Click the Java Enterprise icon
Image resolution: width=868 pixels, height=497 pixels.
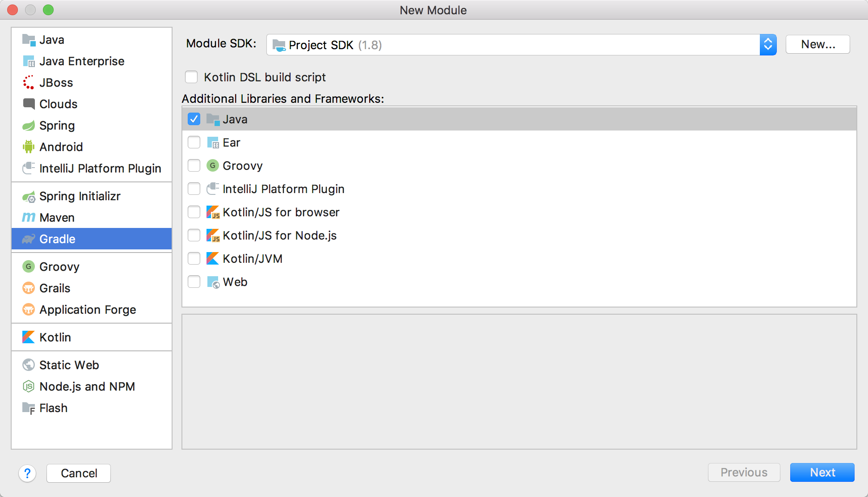click(29, 61)
